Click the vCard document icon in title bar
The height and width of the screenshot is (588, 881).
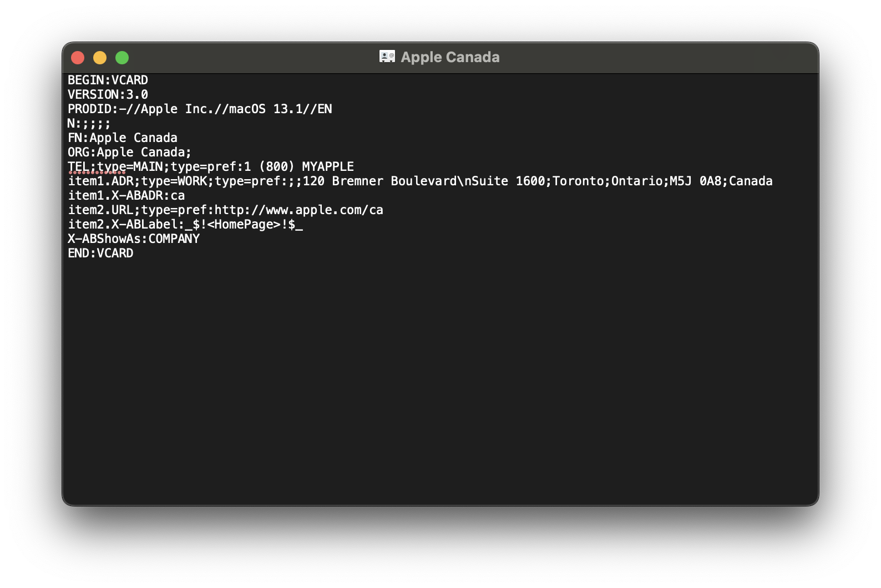click(x=387, y=57)
